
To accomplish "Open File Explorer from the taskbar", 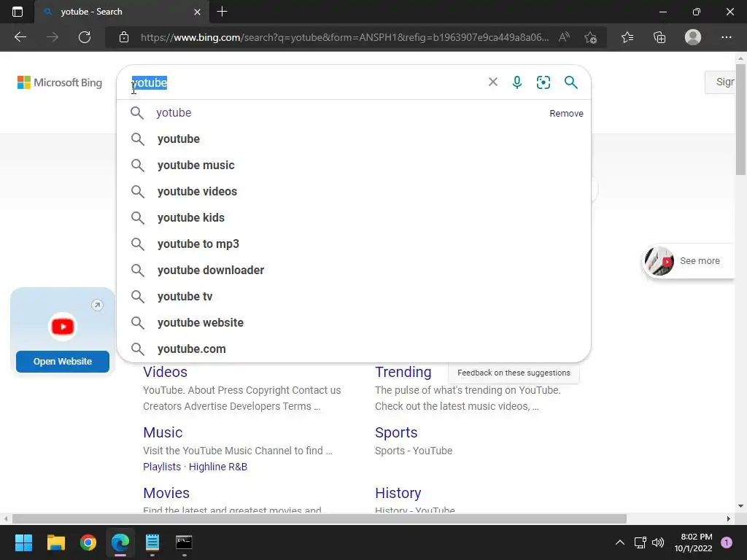I will click(55, 542).
